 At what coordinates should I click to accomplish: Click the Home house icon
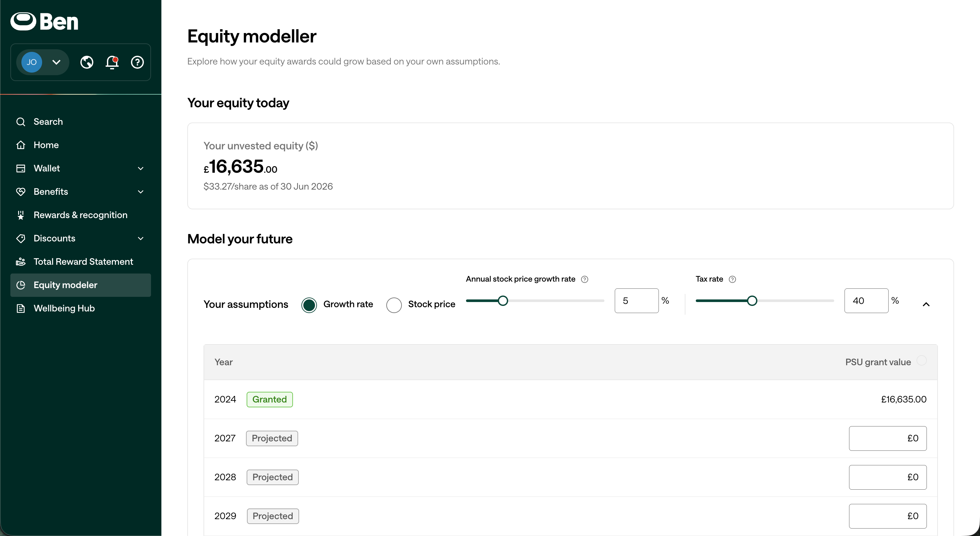tap(20, 145)
